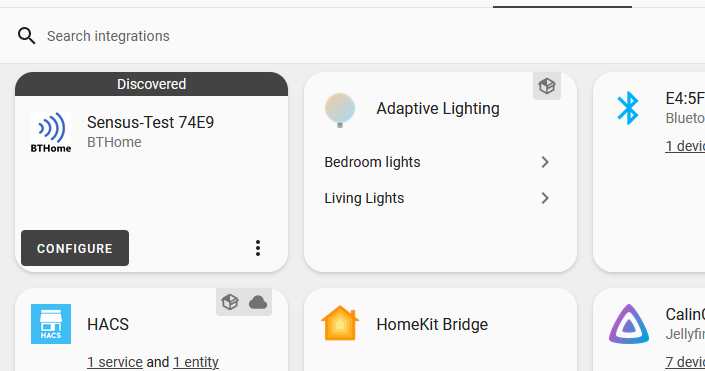Image resolution: width=705 pixels, height=371 pixels.
Task: Click the HomeKit Bridge house icon
Action: pyautogui.click(x=340, y=323)
